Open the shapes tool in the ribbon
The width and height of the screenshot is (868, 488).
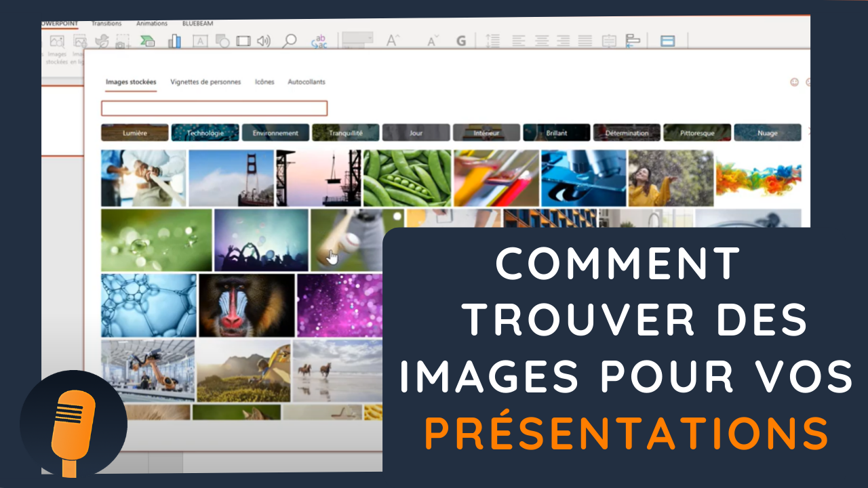tap(222, 41)
